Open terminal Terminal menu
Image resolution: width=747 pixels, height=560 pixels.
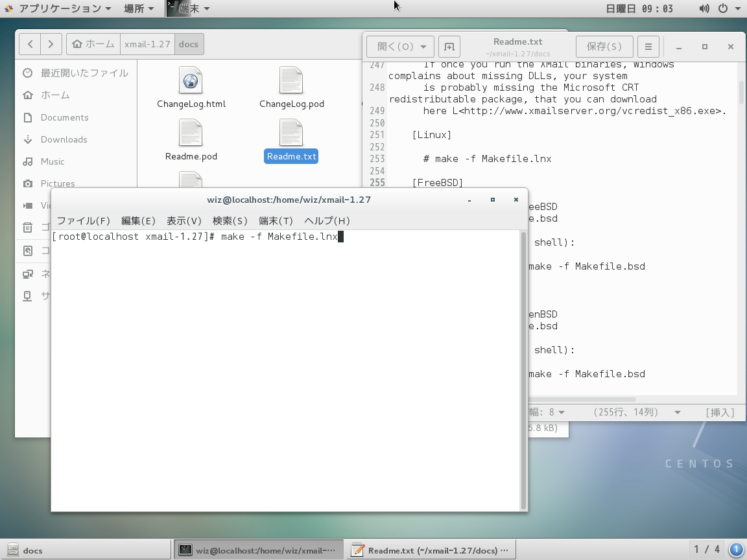[x=276, y=221]
